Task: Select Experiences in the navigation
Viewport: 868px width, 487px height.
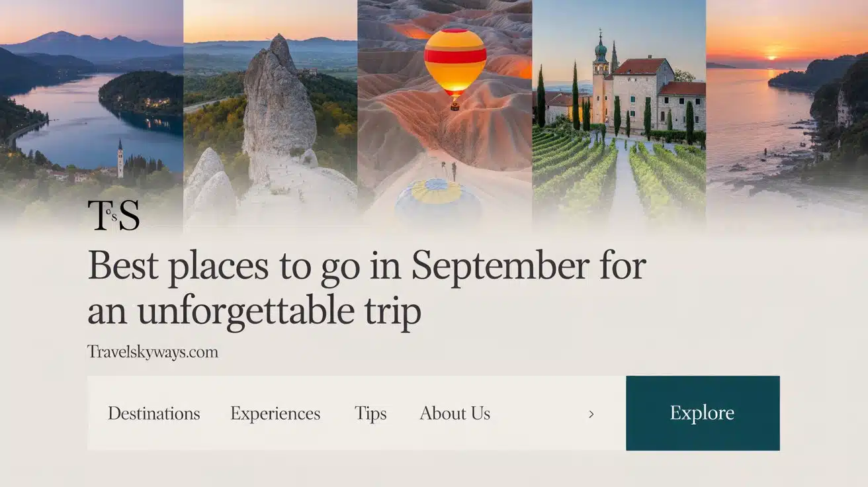Action: point(275,413)
